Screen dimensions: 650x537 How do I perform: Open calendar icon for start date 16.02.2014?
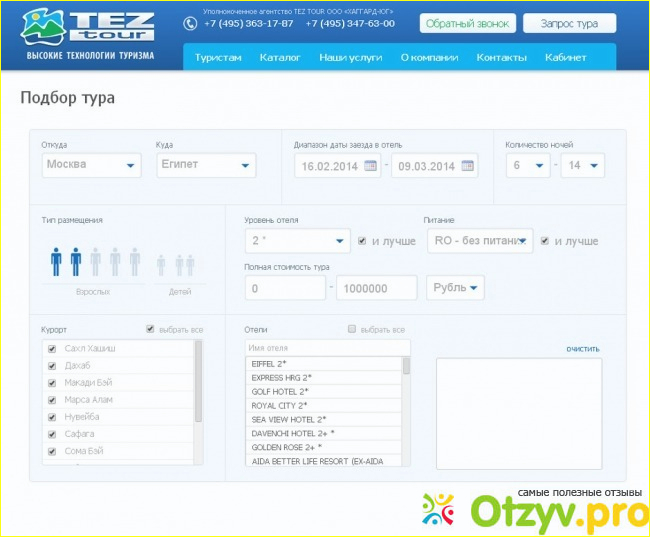point(369,166)
